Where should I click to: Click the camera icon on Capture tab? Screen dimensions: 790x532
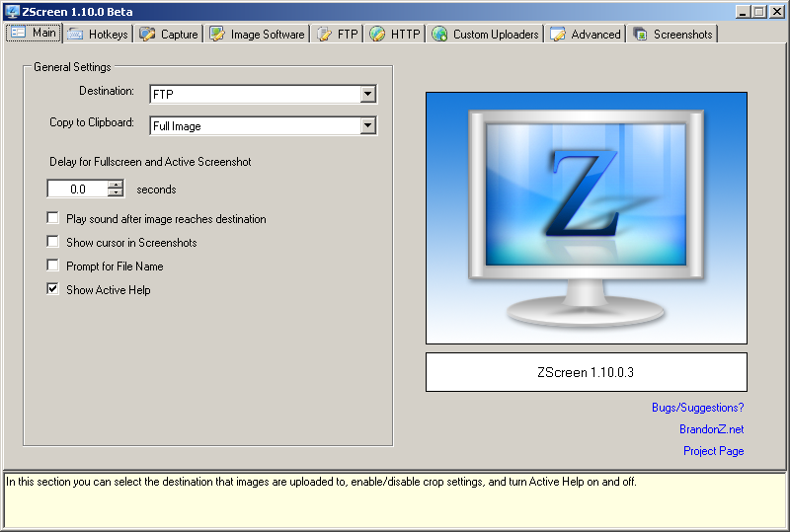point(147,34)
